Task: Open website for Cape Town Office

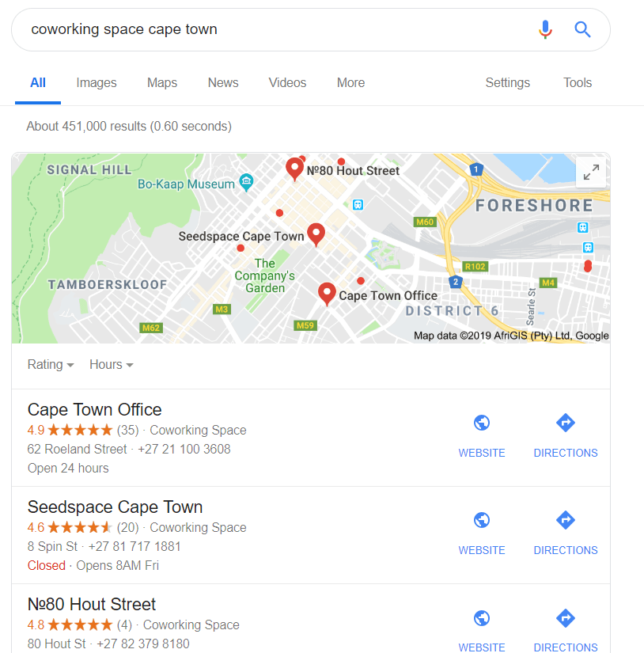Action: [x=482, y=435]
